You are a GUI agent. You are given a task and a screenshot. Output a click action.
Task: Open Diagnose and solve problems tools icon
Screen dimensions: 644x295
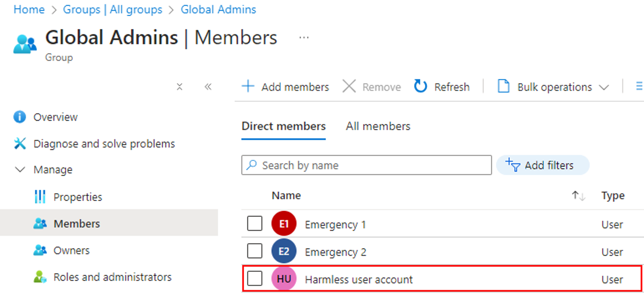20,144
